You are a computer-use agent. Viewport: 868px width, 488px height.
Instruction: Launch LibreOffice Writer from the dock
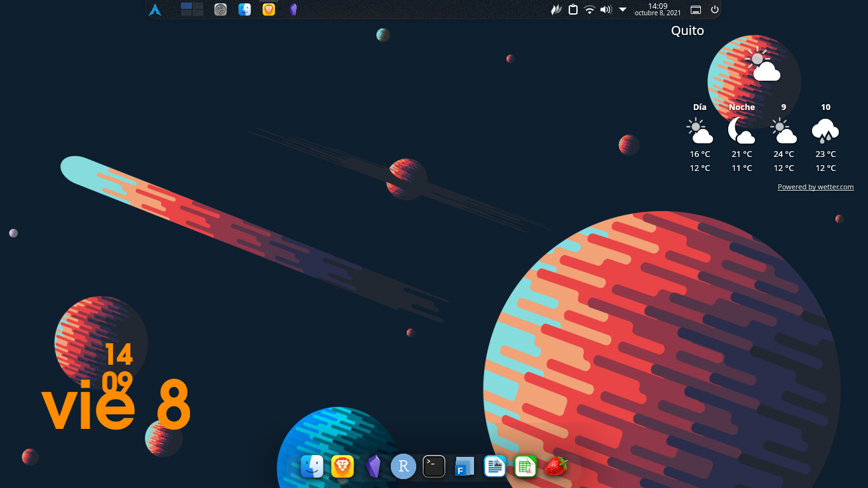pyautogui.click(x=494, y=467)
